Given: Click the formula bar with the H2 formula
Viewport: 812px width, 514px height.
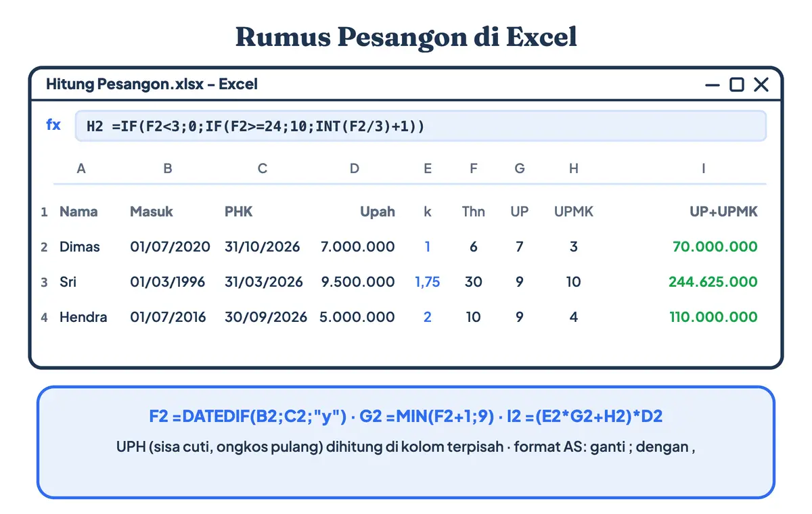Looking at the screenshot, I should pos(420,126).
